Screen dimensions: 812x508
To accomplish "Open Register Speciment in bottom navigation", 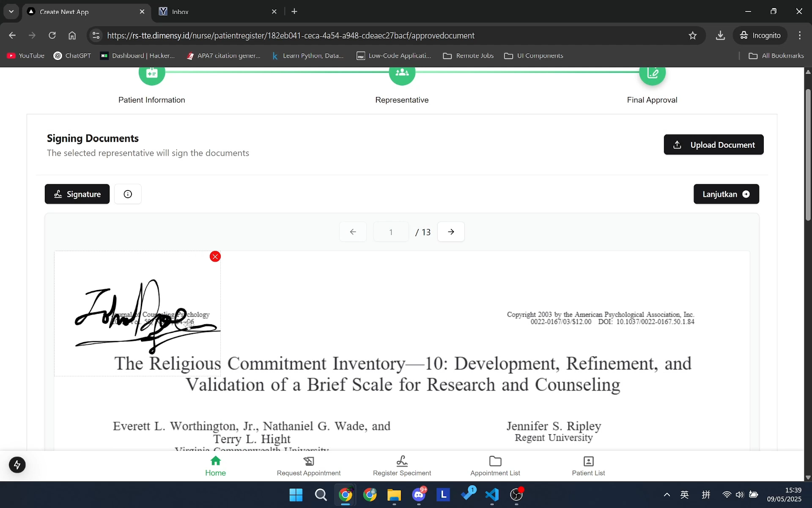I will click(x=402, y=466).
